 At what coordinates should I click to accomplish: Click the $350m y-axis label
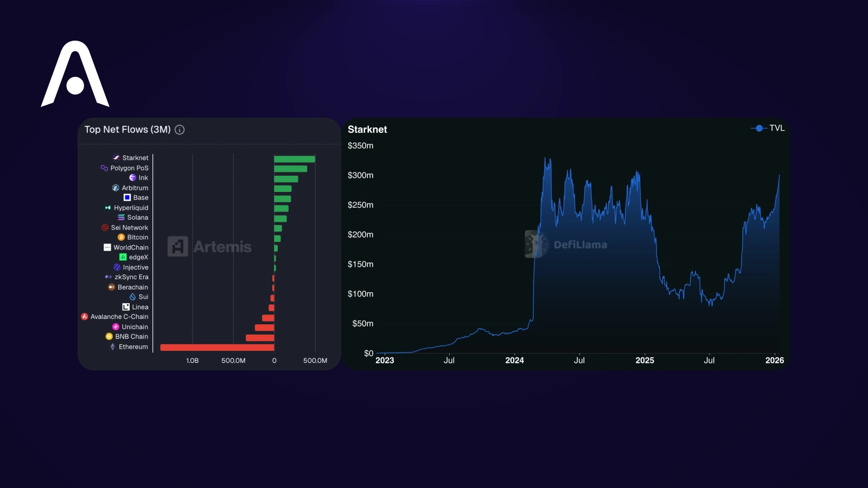point(361,146)
